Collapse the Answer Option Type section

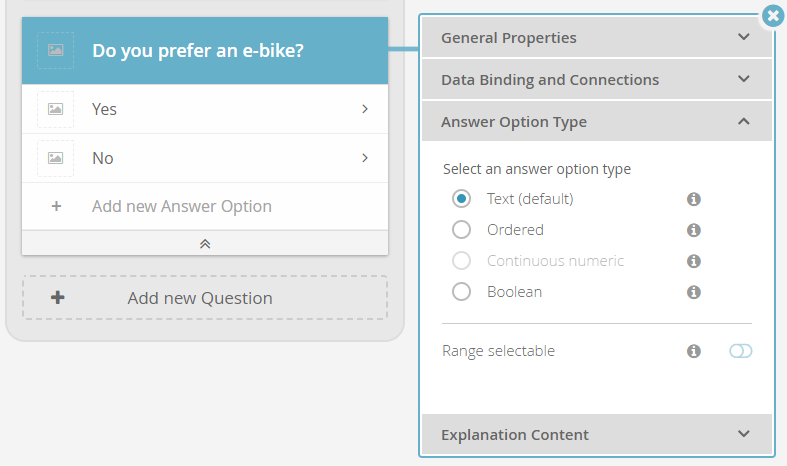[x=597, y=122]
